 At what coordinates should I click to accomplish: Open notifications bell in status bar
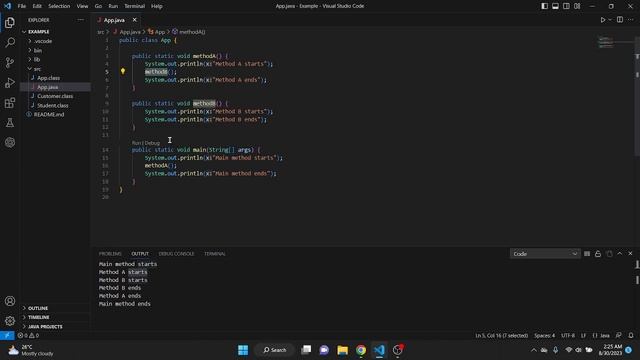(631, 335)
